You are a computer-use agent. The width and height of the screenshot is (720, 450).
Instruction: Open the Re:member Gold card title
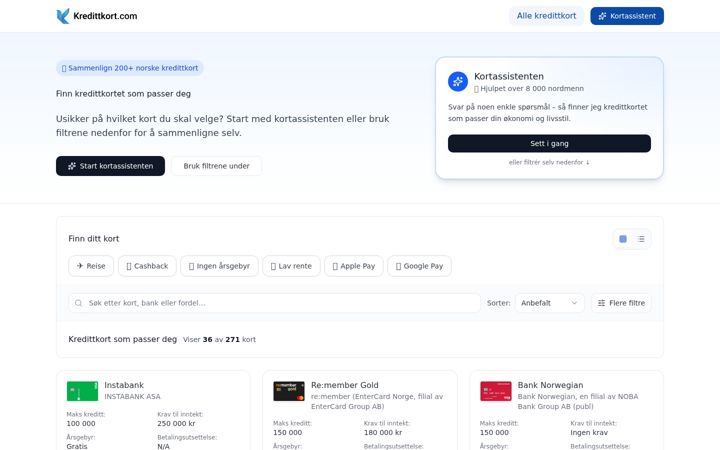point(345,385)
